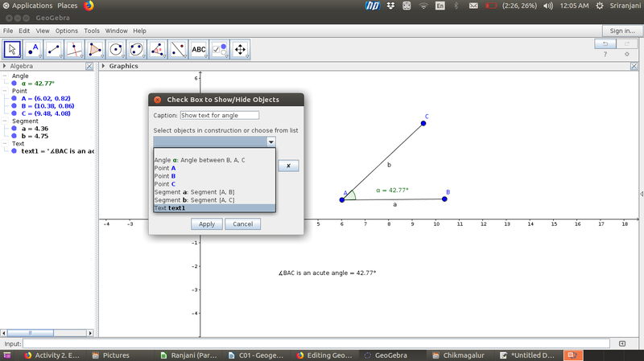The height and width of the screenshot is (361, 644).
Task: Select the Circle with center tool
Action: pyautogui.click(x=117, y=49)
